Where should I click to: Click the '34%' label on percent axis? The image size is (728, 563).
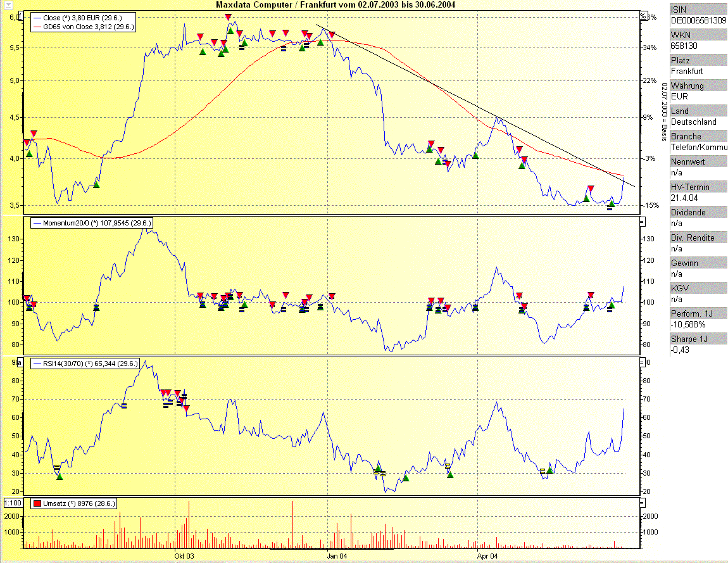(x=650, y=47)
